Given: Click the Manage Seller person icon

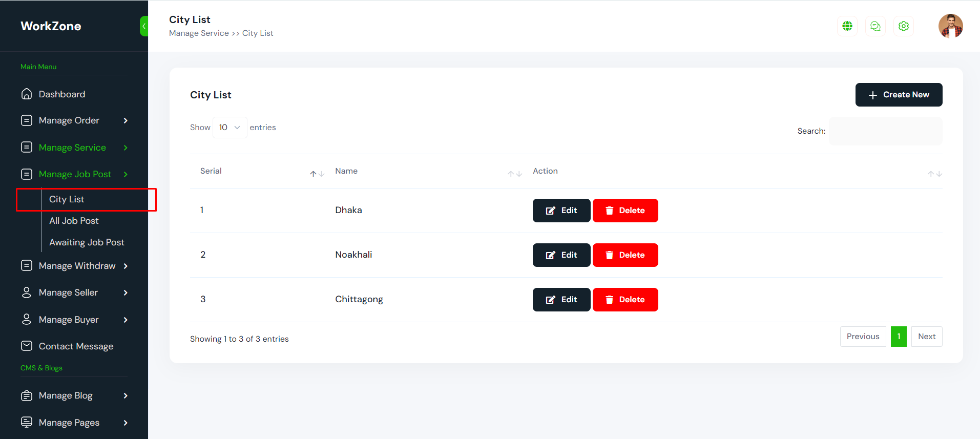Looking at the screenshot, I should 27,292.
